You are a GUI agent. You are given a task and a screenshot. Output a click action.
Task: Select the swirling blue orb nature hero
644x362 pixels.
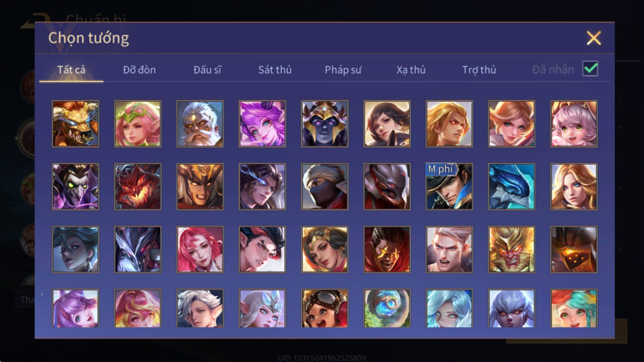[387, 309]
